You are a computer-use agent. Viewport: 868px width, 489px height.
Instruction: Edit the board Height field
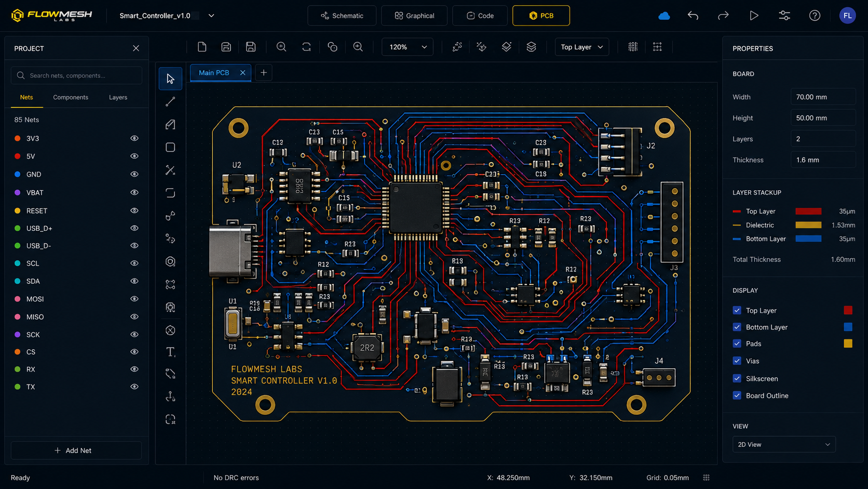pyautogui.click(x=823, y=118)
